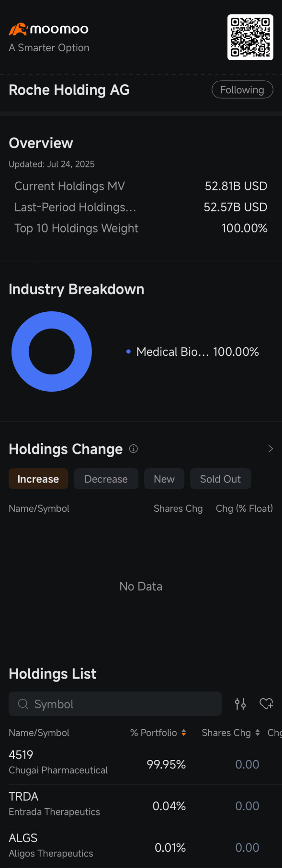The height and width of the screenshot is (868, 282).
Task: Open the QR code image
Action: 250,37
